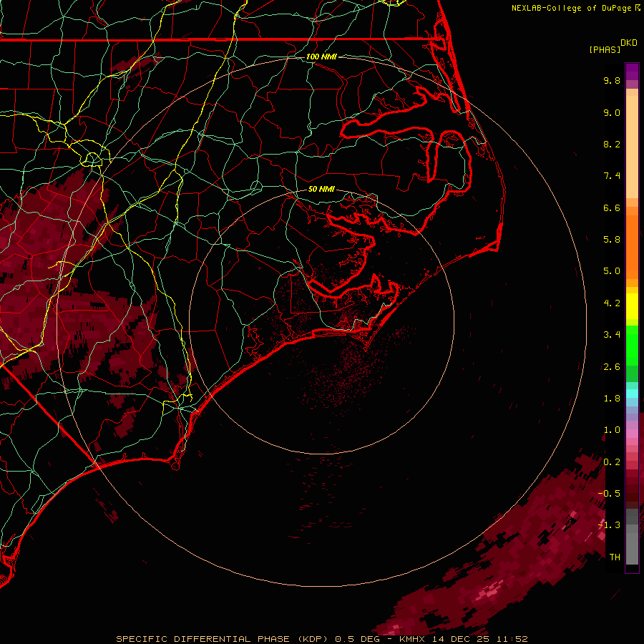Click the purple top segment of color bar

click(x=632, y=72)
